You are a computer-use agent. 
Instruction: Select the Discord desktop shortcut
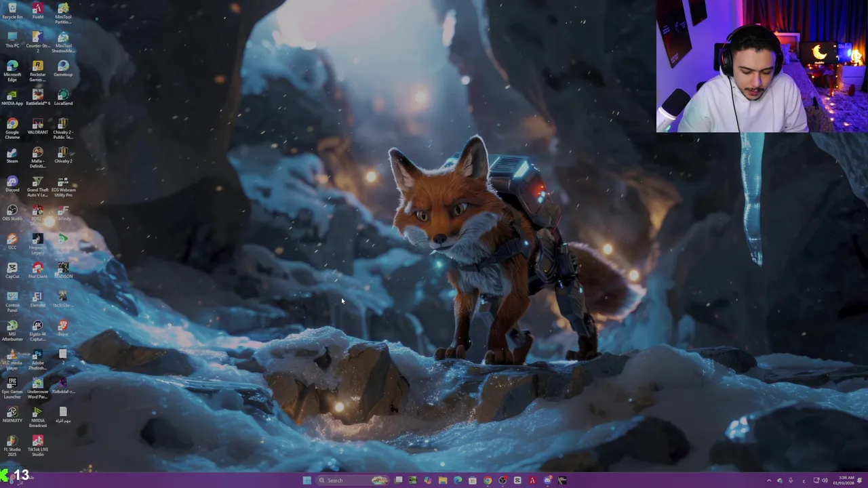point(12,184)
